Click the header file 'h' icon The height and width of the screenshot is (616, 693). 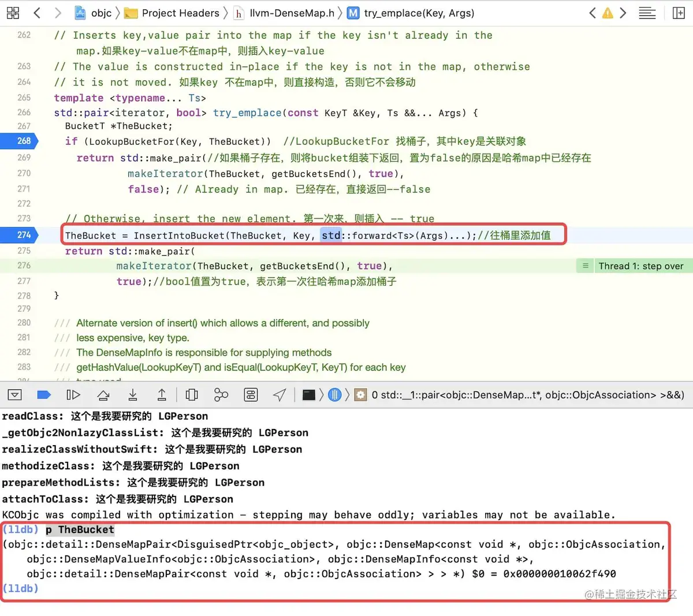238,13
